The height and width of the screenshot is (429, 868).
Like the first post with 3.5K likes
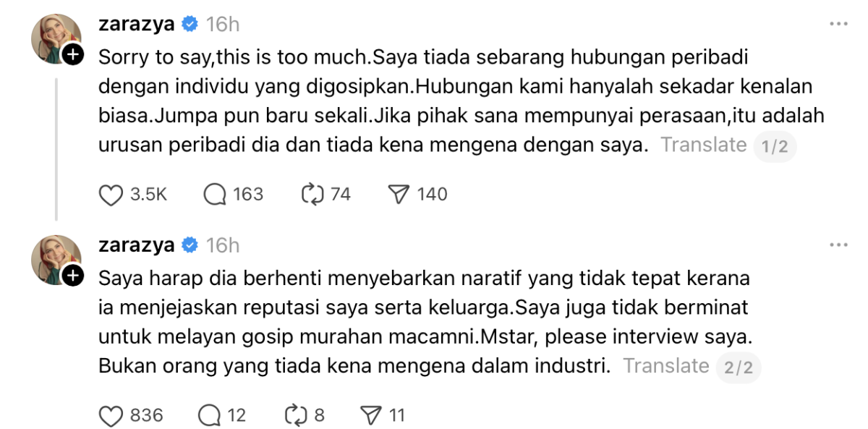110,195
